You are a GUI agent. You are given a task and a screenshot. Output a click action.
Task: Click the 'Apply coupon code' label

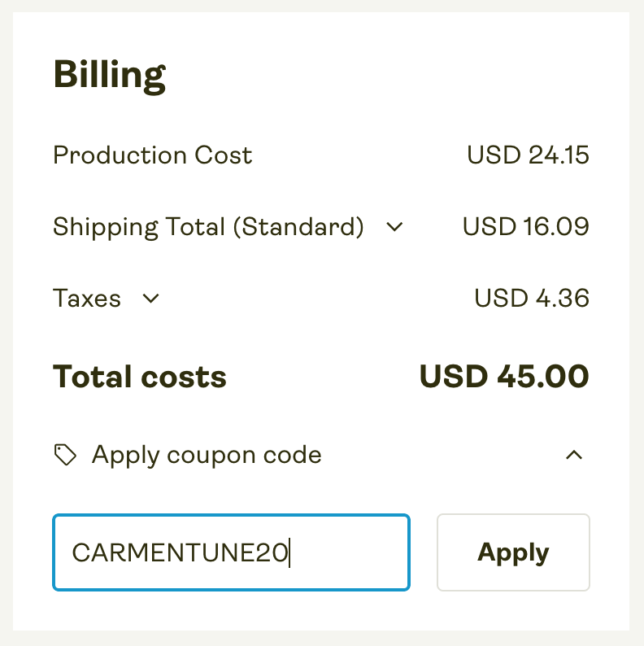207,455
